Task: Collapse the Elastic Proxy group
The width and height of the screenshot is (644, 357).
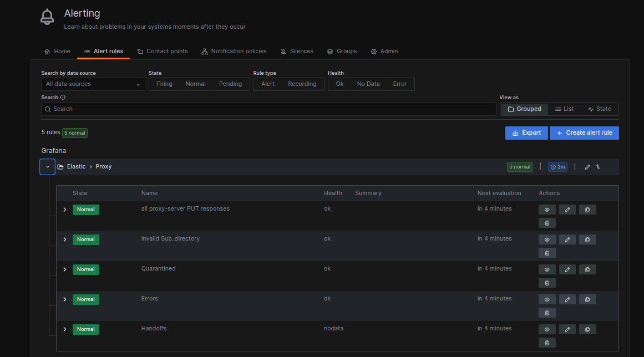Action: (x=48, y=167)
